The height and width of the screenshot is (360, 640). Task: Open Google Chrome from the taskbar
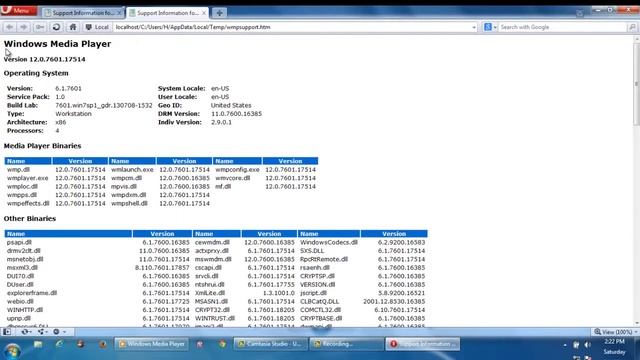point(222,344)
